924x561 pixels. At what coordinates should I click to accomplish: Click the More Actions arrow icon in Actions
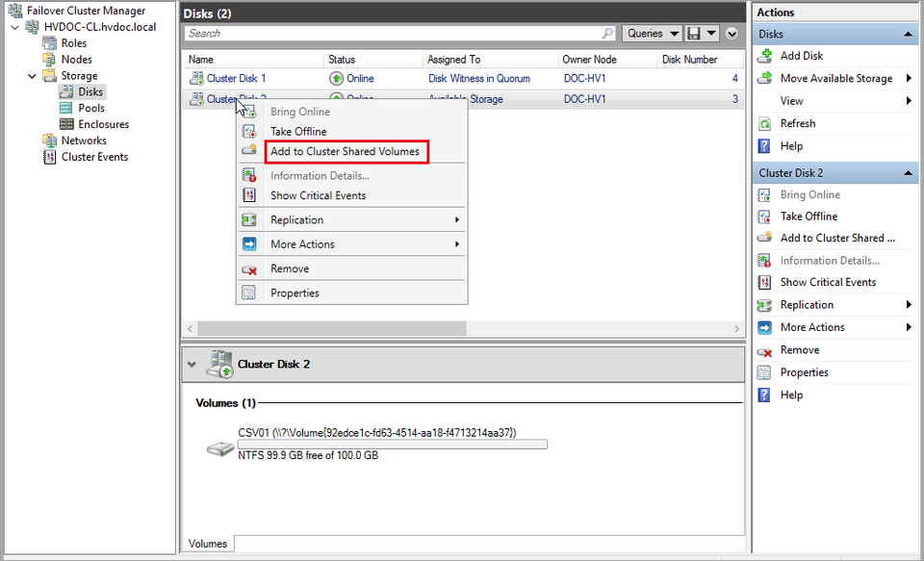coord(764,327)
